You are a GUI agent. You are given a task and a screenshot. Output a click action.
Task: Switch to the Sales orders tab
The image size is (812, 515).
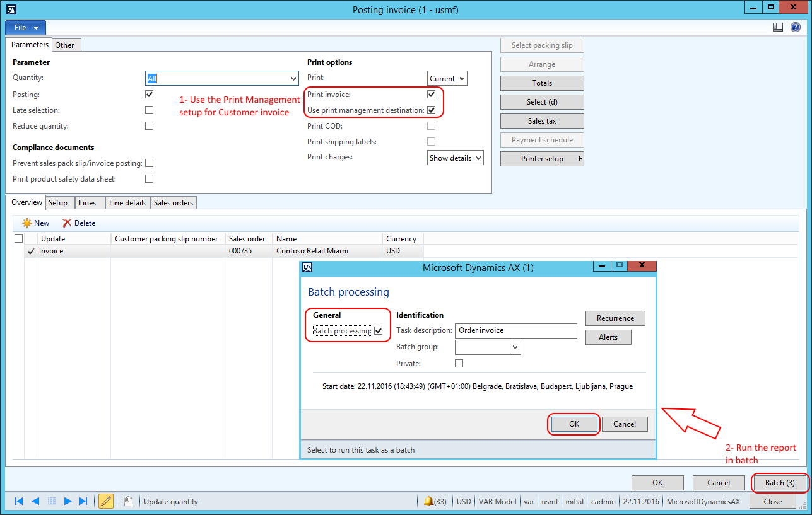point(174,203)
